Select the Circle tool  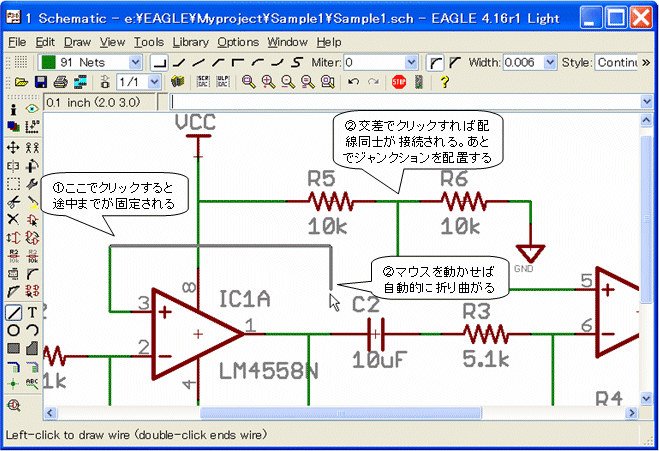(13, 330)
